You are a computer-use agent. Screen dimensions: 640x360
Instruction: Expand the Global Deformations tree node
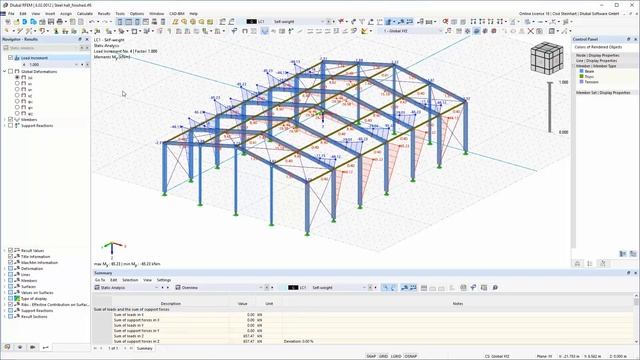pos(5,71)
